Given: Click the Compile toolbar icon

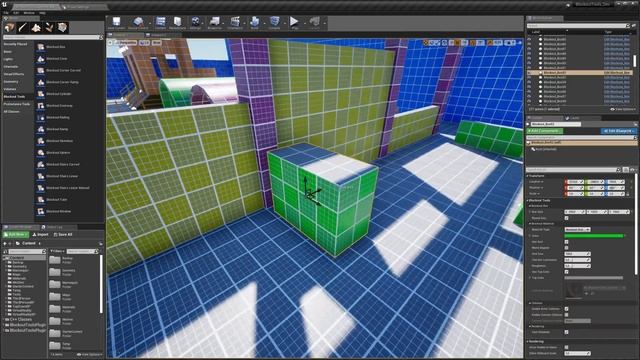Looking at the screenshot, I should tap(275, 22).
